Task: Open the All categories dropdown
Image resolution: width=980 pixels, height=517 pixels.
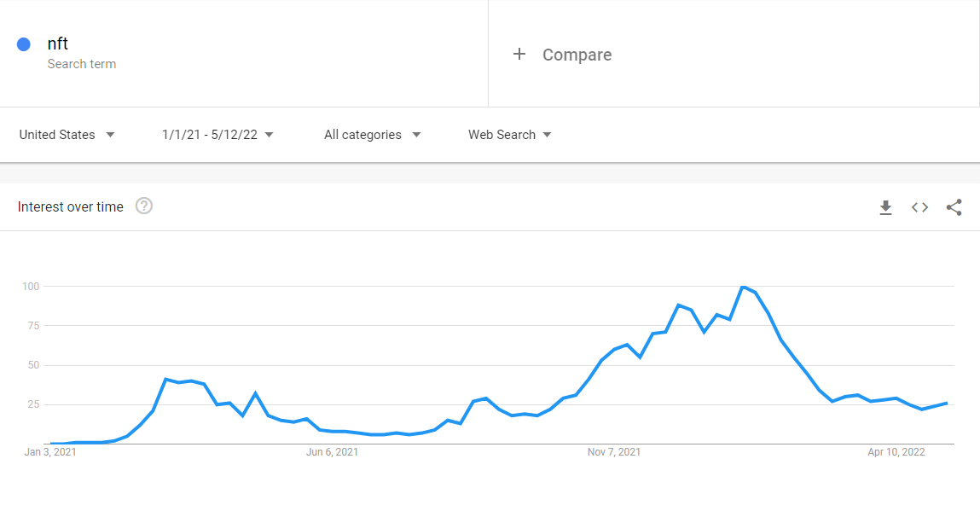Action: tap(372, 135)
